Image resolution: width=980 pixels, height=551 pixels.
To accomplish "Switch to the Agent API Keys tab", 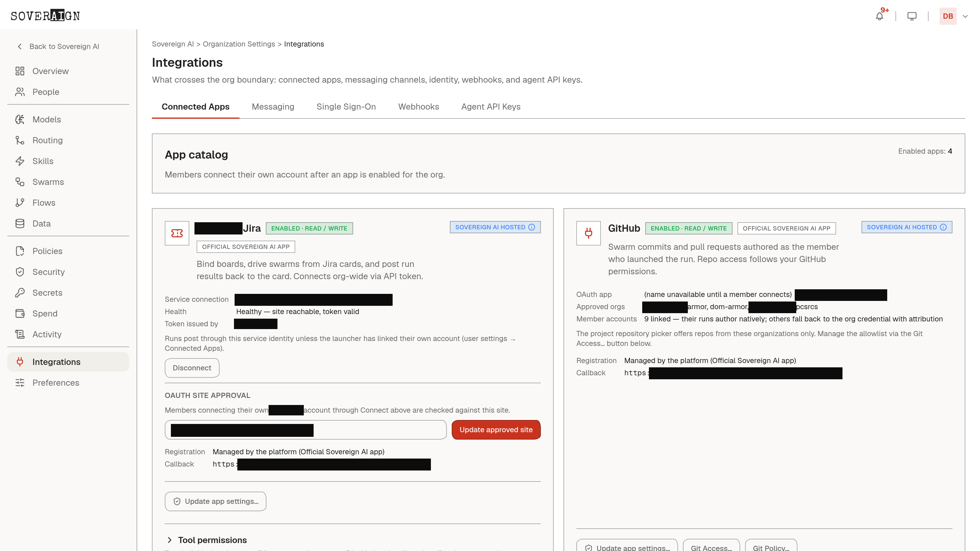I will pyautogui.click(x=491, y=107).
